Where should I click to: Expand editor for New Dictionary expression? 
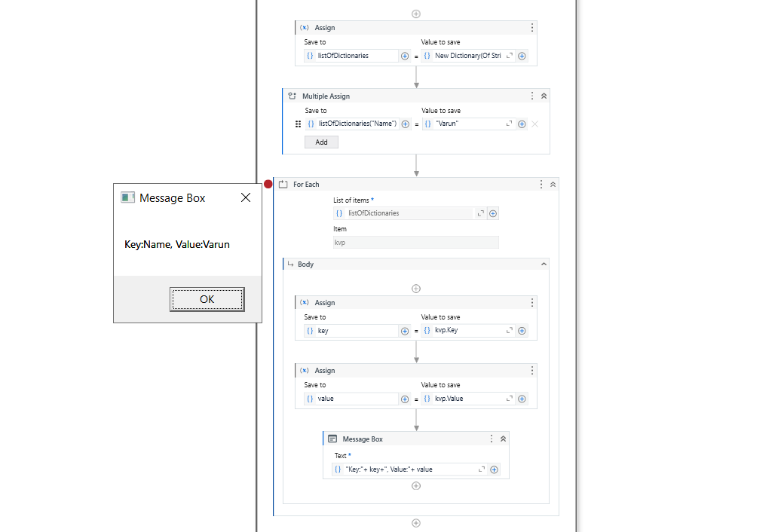coord(510,56)
